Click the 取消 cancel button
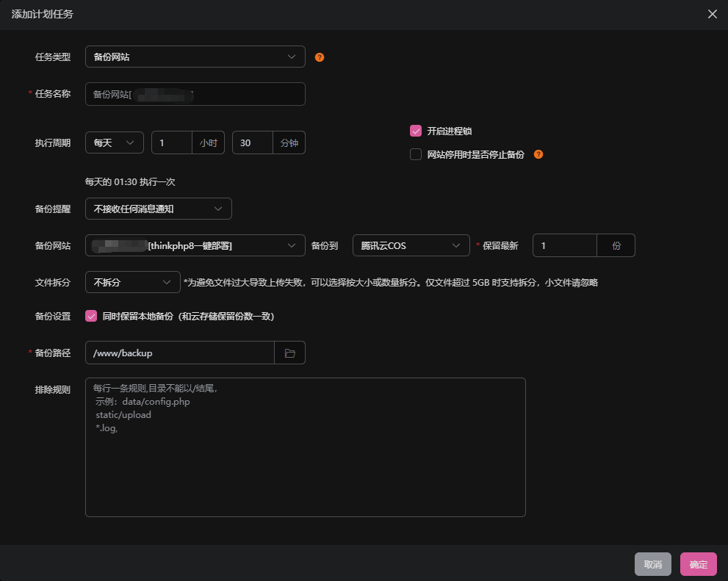 pyautogui.click(x=652, y=564)
